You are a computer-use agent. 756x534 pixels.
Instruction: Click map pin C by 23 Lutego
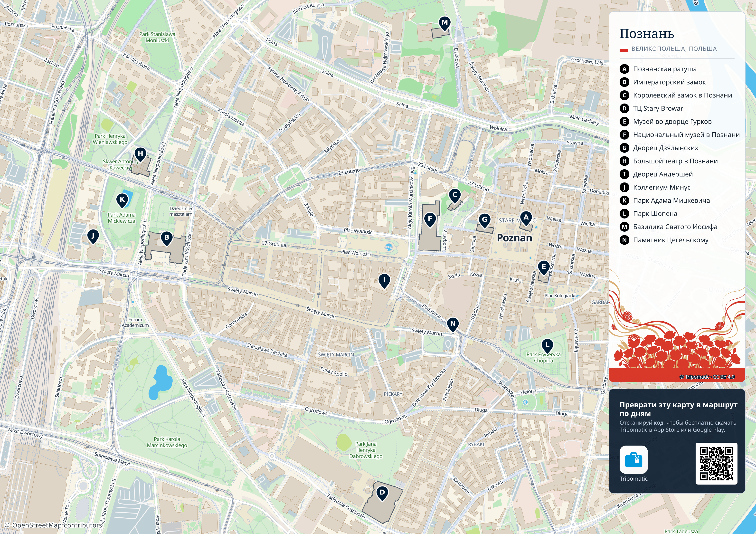pos(455,196)
